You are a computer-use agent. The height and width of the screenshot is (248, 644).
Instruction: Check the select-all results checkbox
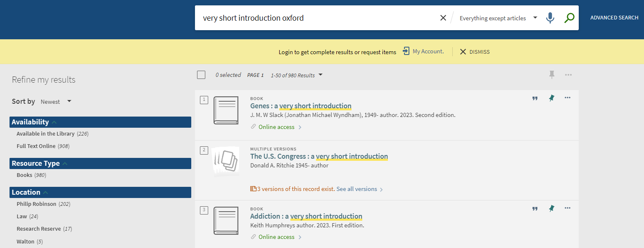click(201, 75)
